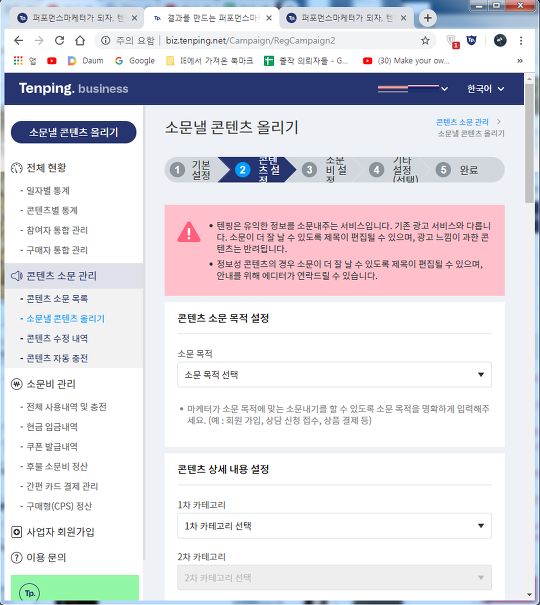Open the Daum bookmark
This screenshot has height=605, width=540.
[86, 61]
